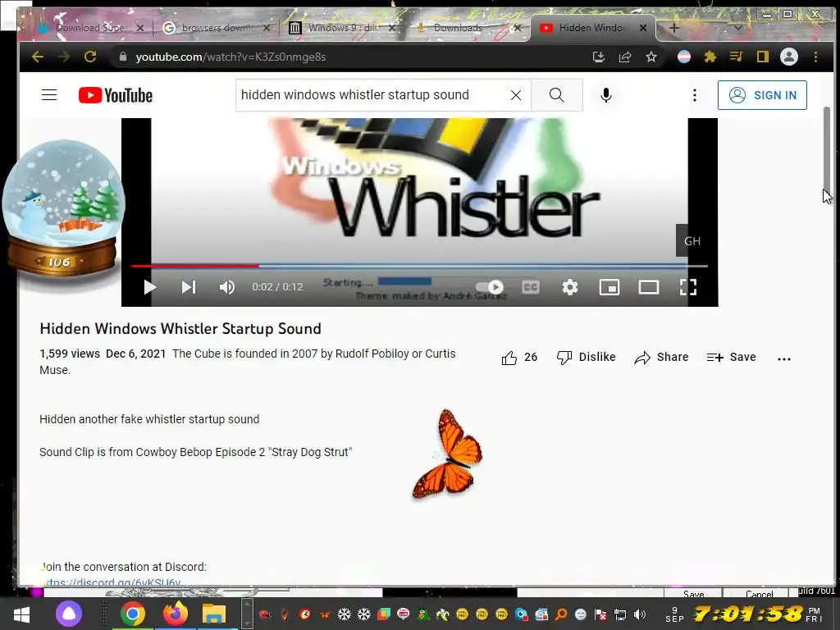
Task: Toggle closed captions CC button
Action: tap(531, 287)
